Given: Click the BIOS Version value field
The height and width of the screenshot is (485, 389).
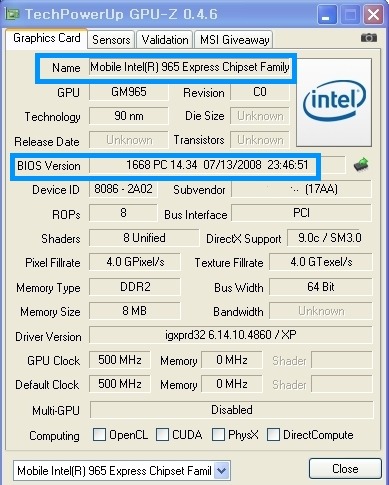Looking at the screenshot, I should (x=217, y=165).
